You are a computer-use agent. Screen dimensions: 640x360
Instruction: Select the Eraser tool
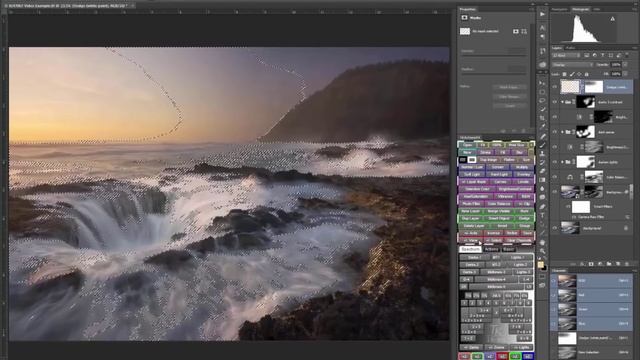pyautogui.click(x=542, y=171)
